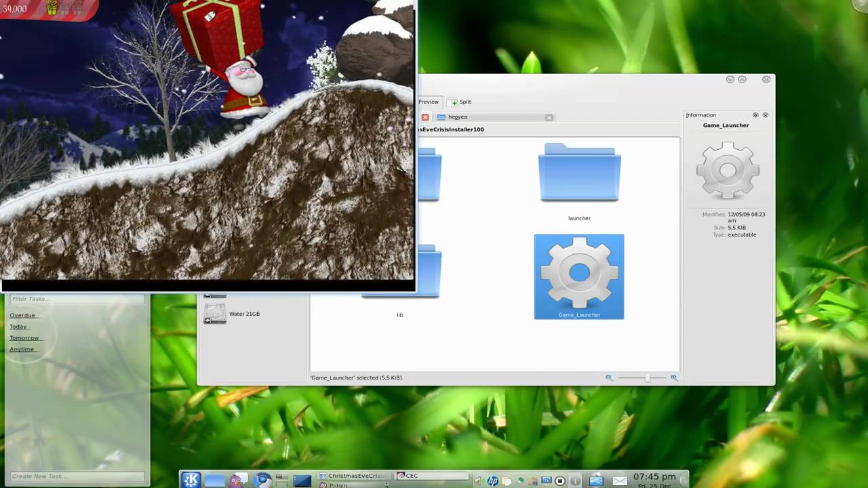Minimize the Dolphin window
The image size is (868, 488).
[x=730, y=79]
